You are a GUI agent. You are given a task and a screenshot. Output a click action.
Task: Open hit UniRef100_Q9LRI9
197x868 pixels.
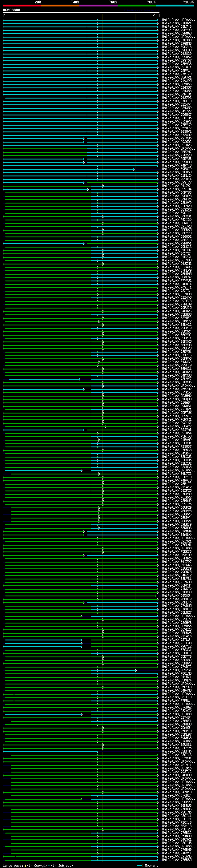[x=177, y=525]
